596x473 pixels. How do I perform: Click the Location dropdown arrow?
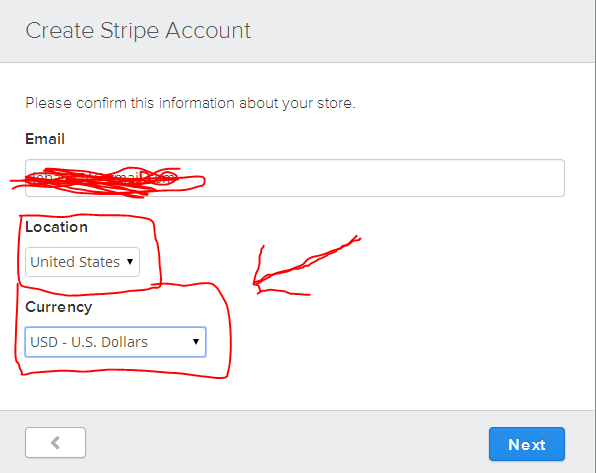(x=130, y=262)
